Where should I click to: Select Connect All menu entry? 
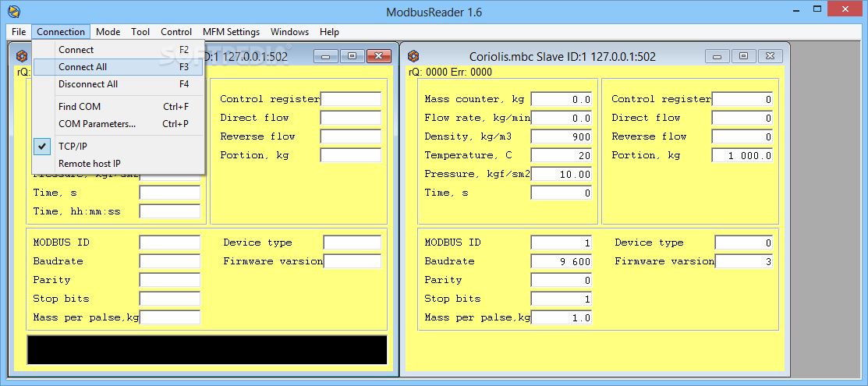pos(119,67)
